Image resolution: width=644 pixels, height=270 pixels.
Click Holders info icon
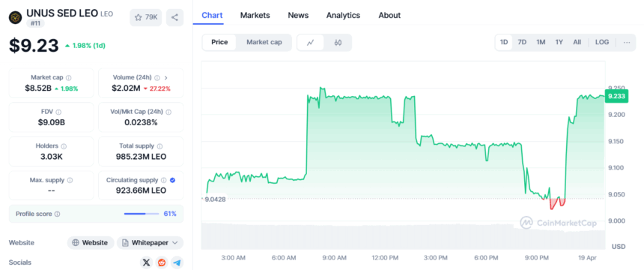(64, 145)
